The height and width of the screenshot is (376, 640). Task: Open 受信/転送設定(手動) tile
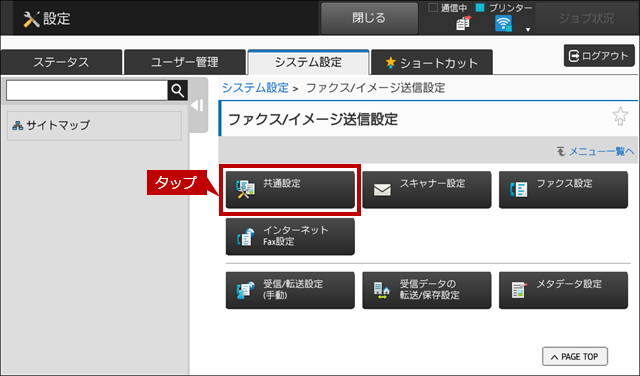pos(290,290)
